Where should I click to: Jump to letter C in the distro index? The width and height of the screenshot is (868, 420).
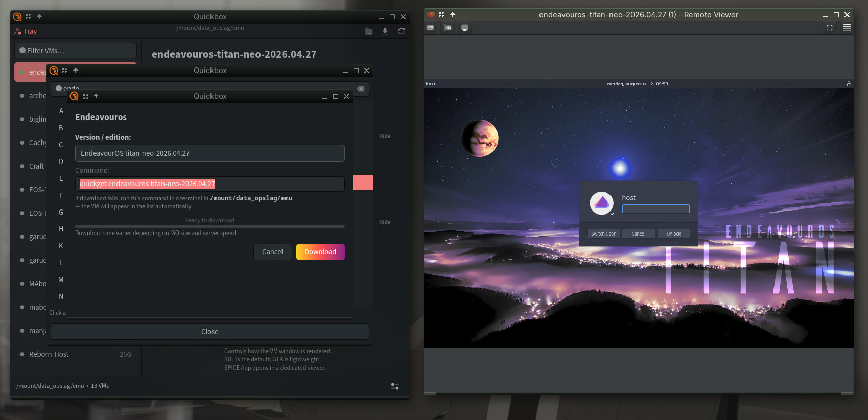pos(61,145)
